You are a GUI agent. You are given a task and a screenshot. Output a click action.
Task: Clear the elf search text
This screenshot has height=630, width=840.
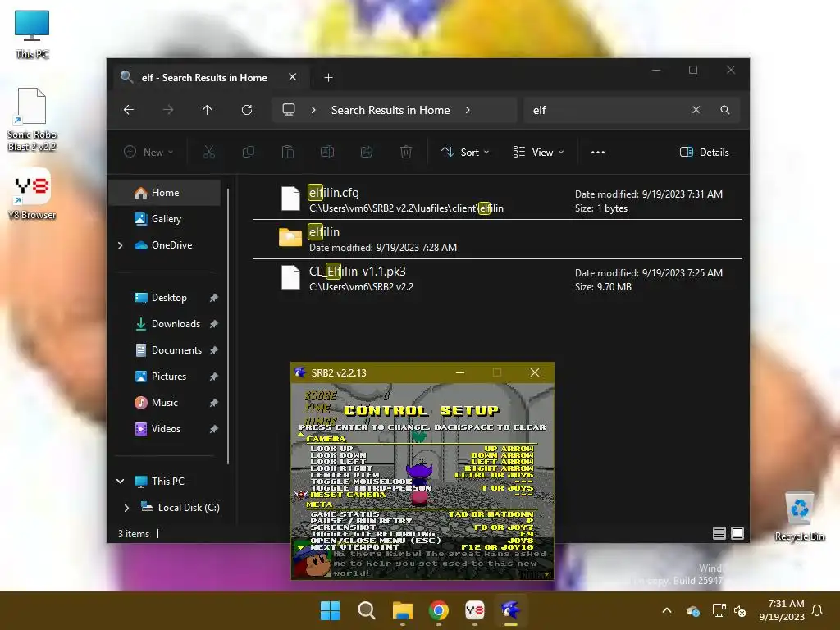[696, 110]
